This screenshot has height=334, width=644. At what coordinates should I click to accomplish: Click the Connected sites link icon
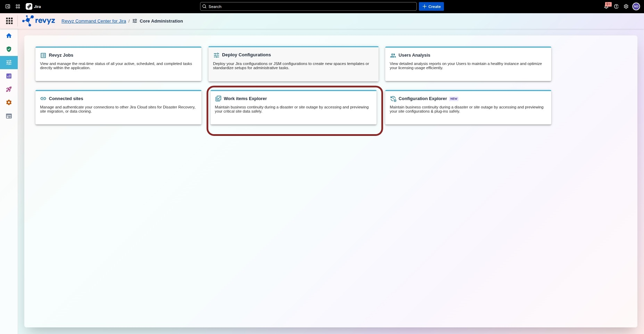[43, 99]
